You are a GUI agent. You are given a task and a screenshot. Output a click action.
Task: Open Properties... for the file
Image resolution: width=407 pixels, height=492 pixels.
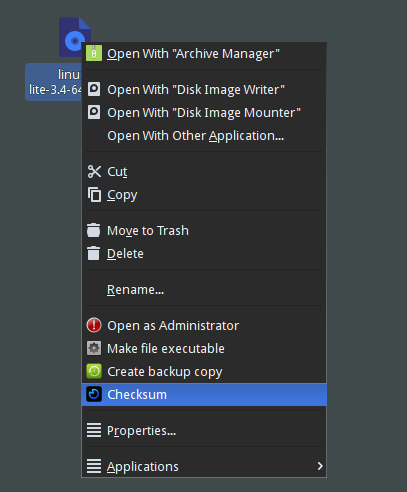[204, 430]
